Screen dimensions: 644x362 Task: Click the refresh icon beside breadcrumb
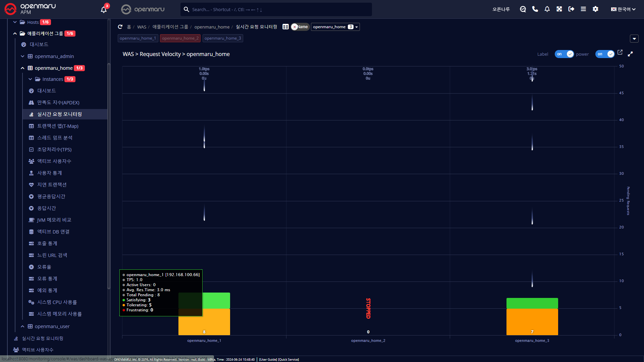click(120, 27)
